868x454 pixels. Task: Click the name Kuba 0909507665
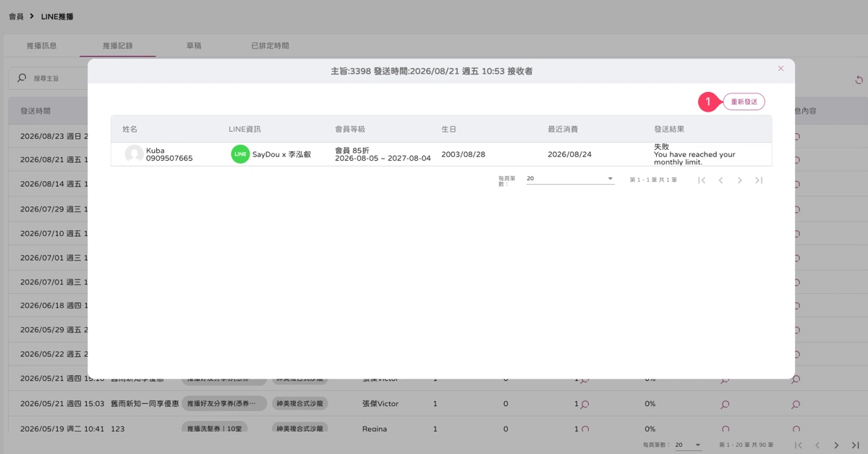[x=169, y=154]
